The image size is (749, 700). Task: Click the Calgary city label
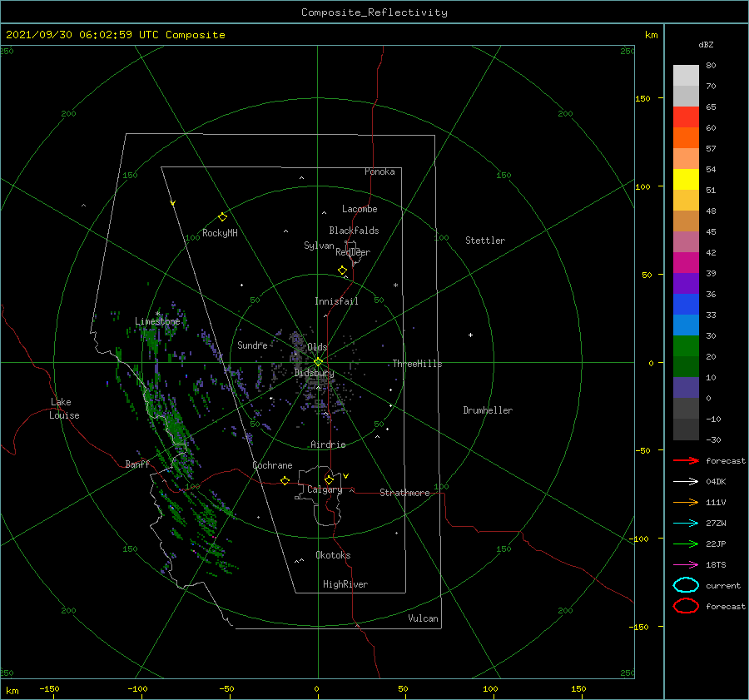click(x=325, y=489)
